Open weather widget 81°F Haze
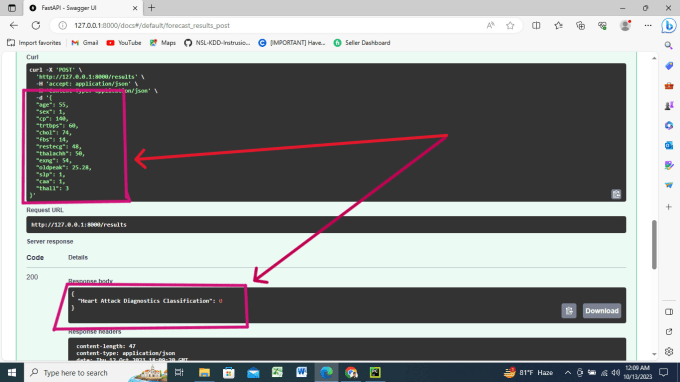The image size is (680, 382). pos(528,372)
